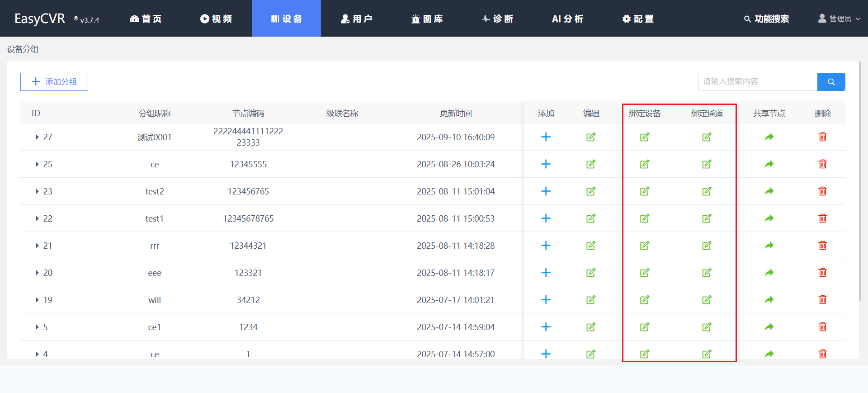Share node for group 测试0001
Image resolution: width=868 pixels, height=393 pixels.
769,137
